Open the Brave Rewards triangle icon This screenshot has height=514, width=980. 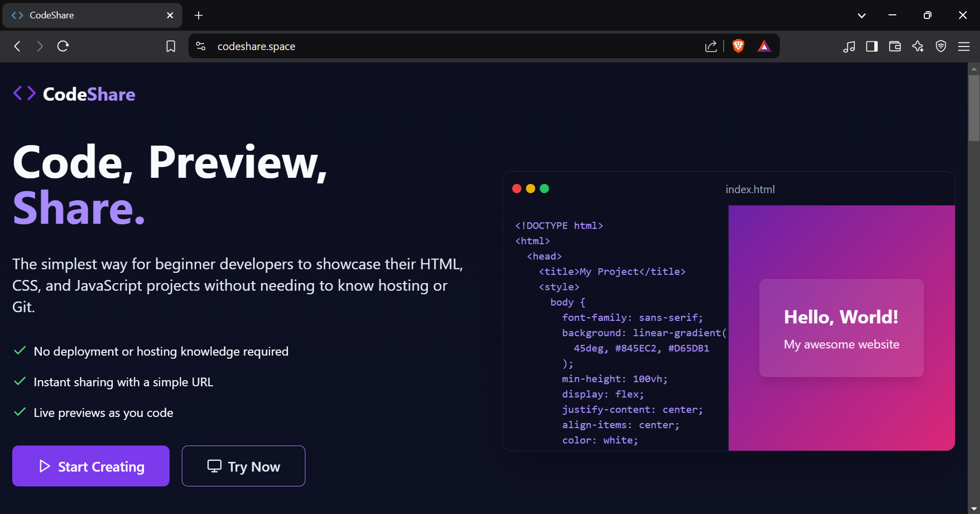point(764,46)
